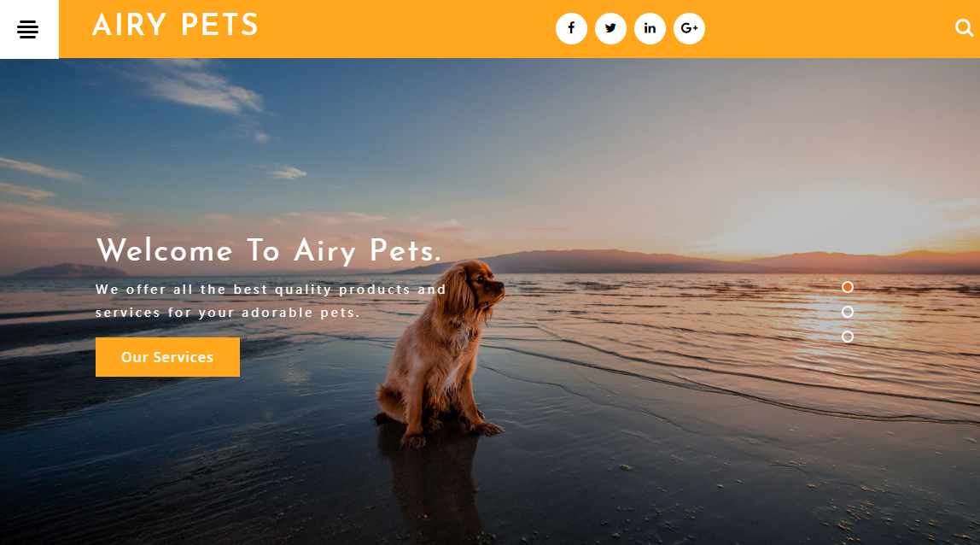Click the LinkedIn social icon
Viewport: 980px width, 545px height.
[x=650, y=28]
